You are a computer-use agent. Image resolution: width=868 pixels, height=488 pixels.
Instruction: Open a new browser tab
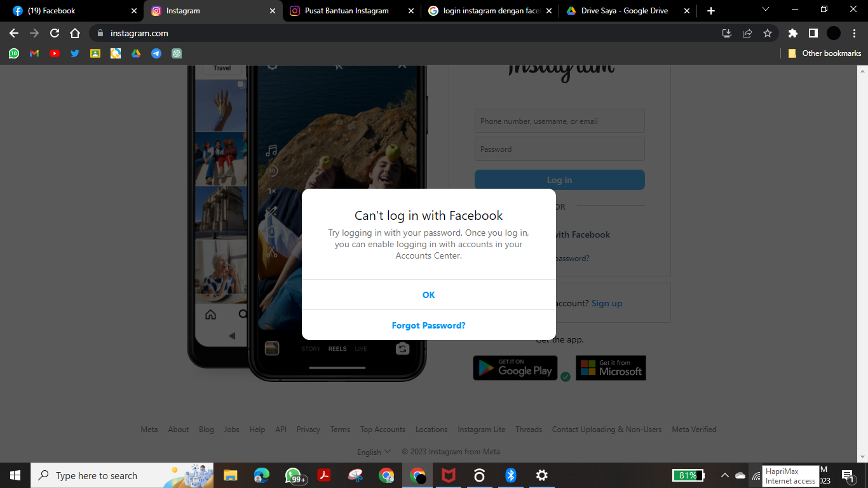coord(711,11)
